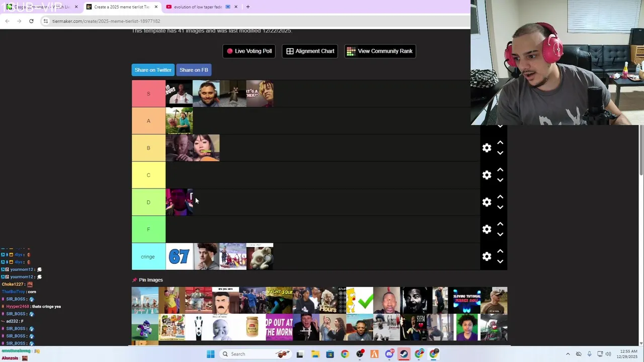Open Windows Start menu

coord(210,354)
